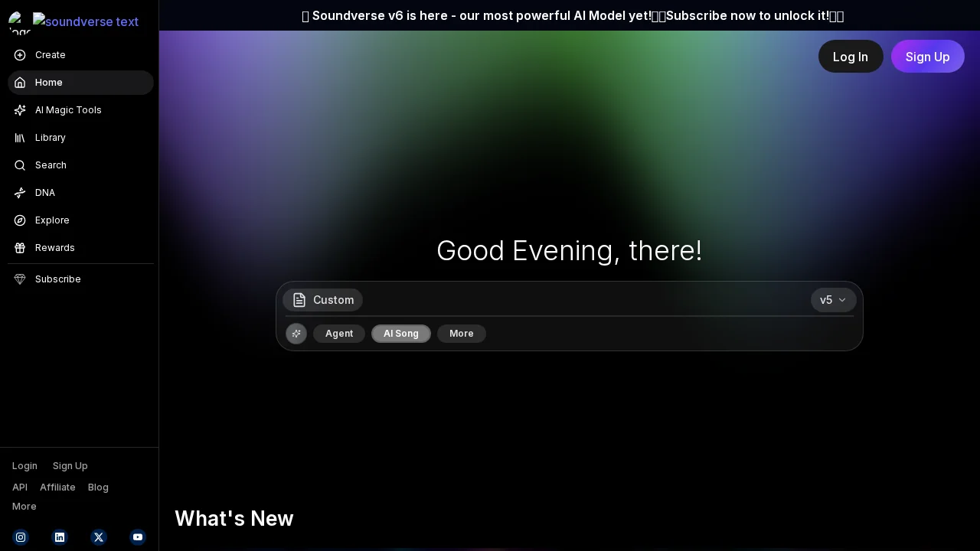The image size is (980, 551).
Task: Click the sparkle icon beside Agent
Action: tap(296, 334)
